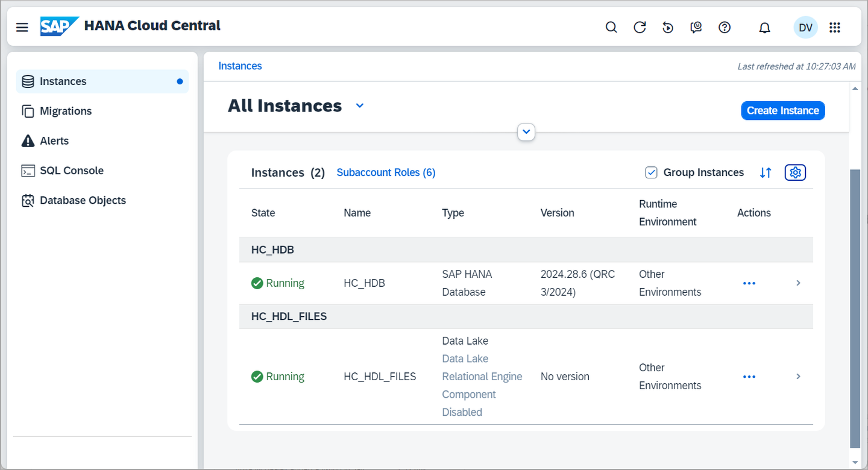This screenshot has width=868, height=470.
Task: Click the SAP HANA Database type cell
Action: tap(467, 283)
